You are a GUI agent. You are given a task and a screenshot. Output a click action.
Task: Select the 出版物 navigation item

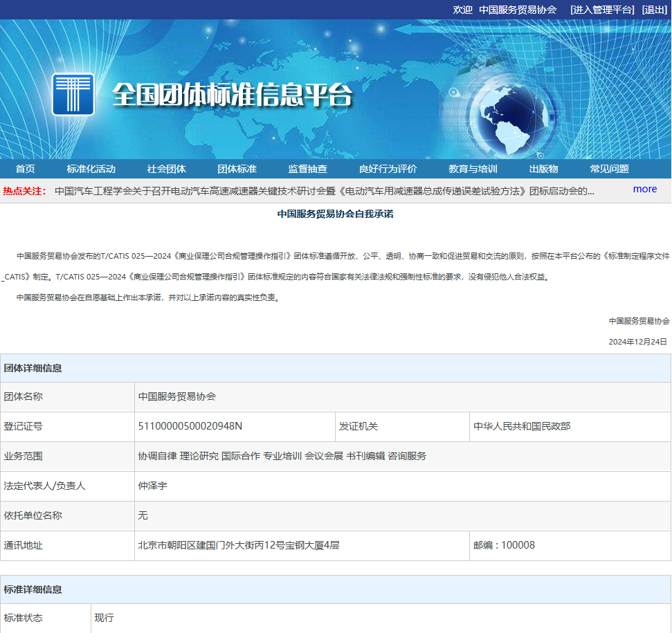[x=543, y=169]
